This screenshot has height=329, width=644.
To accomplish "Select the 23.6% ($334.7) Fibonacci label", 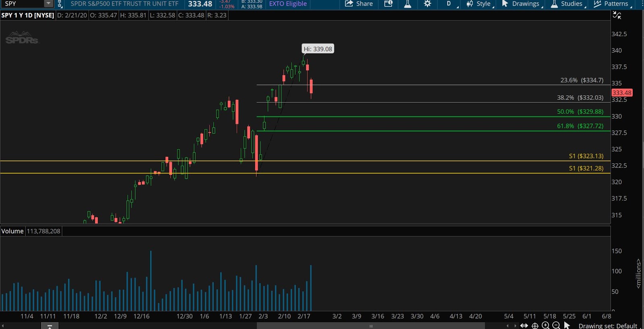I will pyautogui.click(x=582, y=80).
